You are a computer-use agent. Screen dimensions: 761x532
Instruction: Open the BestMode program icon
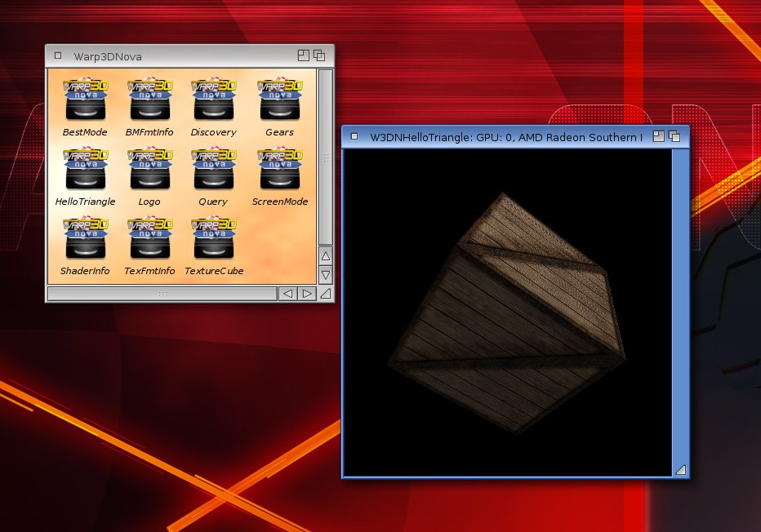[86, 99]
